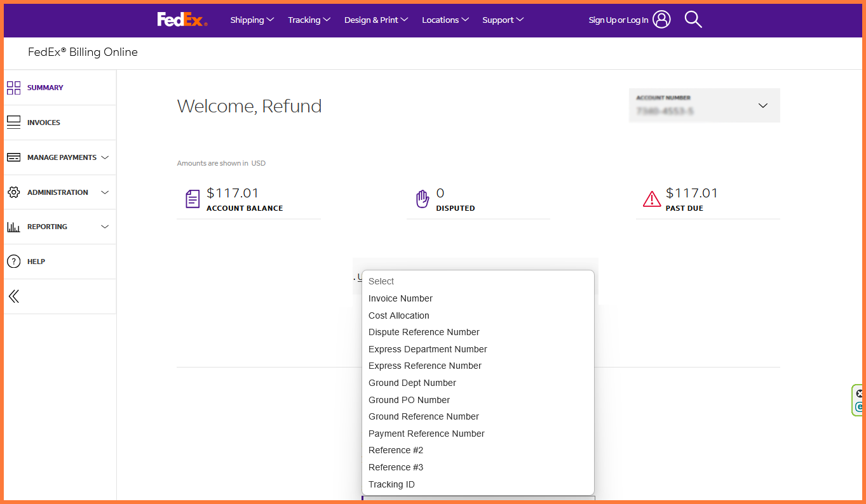
Task: Click the FedEx Billing Online heading
Action: coord(83,52)
